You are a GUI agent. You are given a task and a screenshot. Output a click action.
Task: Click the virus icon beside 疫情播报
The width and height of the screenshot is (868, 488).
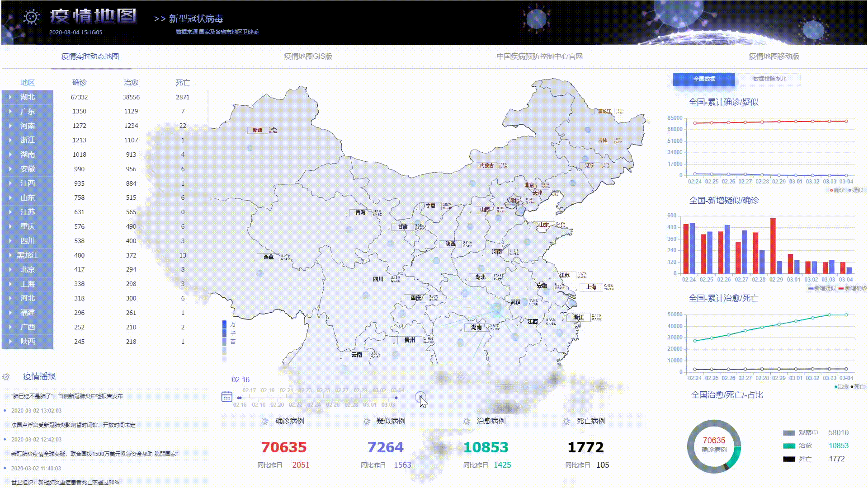click(x=6, y=376)
